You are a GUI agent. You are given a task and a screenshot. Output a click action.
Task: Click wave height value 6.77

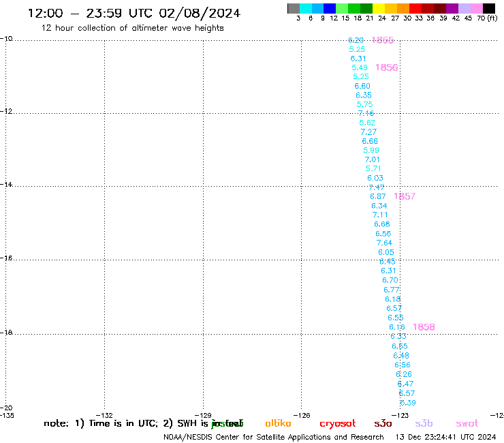tap(392, 290)
